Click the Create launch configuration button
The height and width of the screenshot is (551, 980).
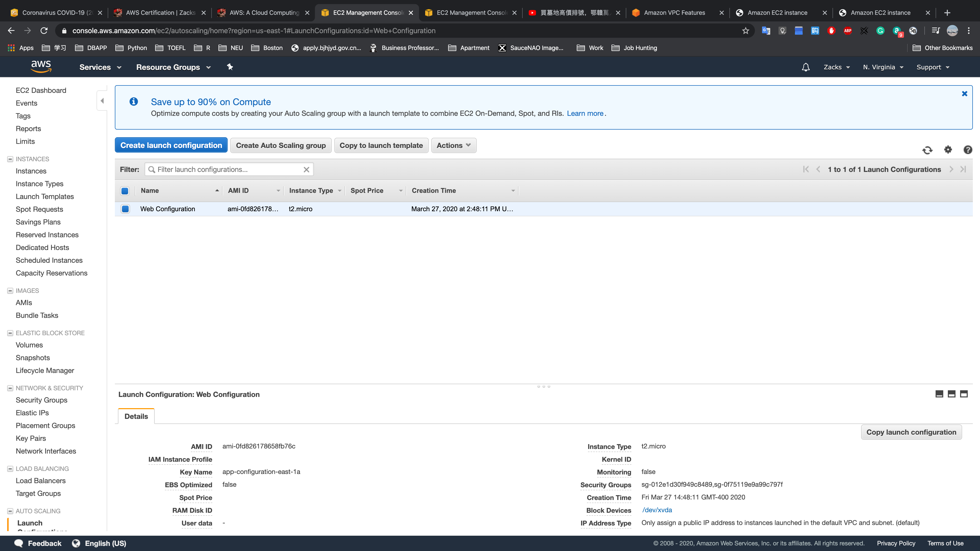171,145
